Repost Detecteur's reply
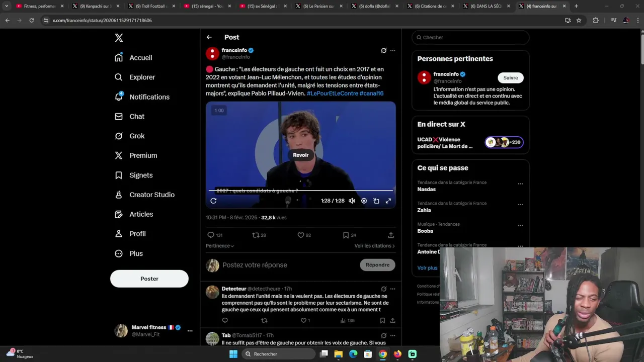The width and height of the screenshot is (644, 362). (x=264, y=320)
